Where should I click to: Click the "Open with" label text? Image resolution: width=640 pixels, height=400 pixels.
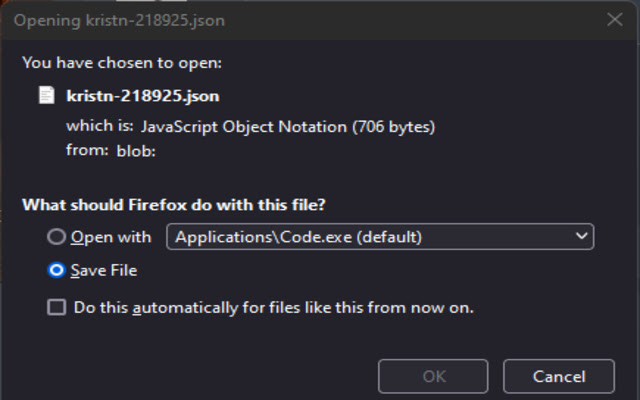click(x=111, y=237)
